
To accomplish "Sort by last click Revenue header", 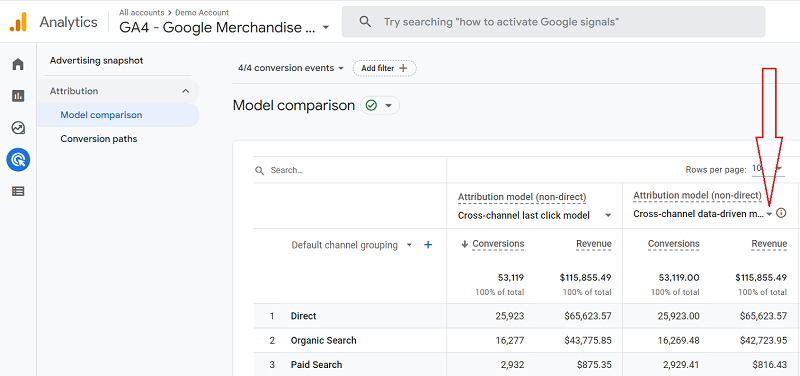I will [x=593, y=244].
